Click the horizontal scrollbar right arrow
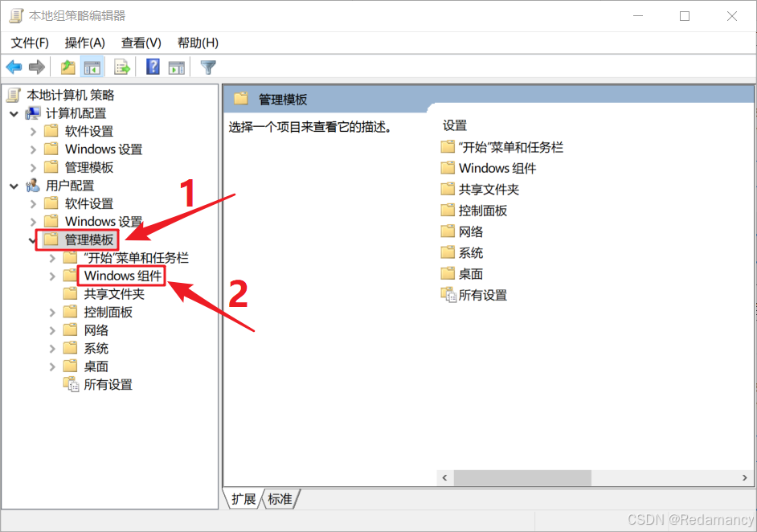This screenshot has height=532, width=757. pos(744,477)
